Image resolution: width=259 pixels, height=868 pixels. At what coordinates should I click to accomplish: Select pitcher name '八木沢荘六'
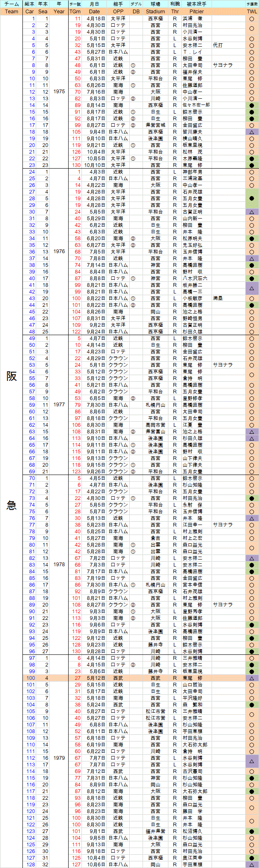pyautogui.click(x=195, y=278)
